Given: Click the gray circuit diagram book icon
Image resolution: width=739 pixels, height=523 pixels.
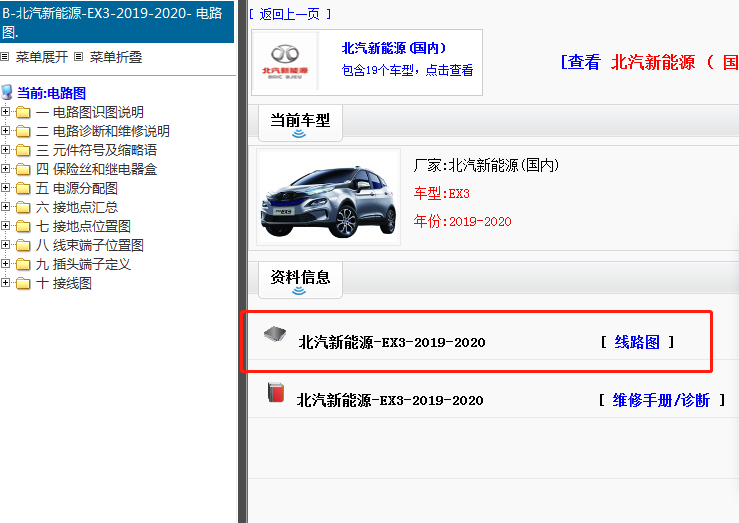Looking at the screenshot, I should pyautogui.click(x=273, y=334).
